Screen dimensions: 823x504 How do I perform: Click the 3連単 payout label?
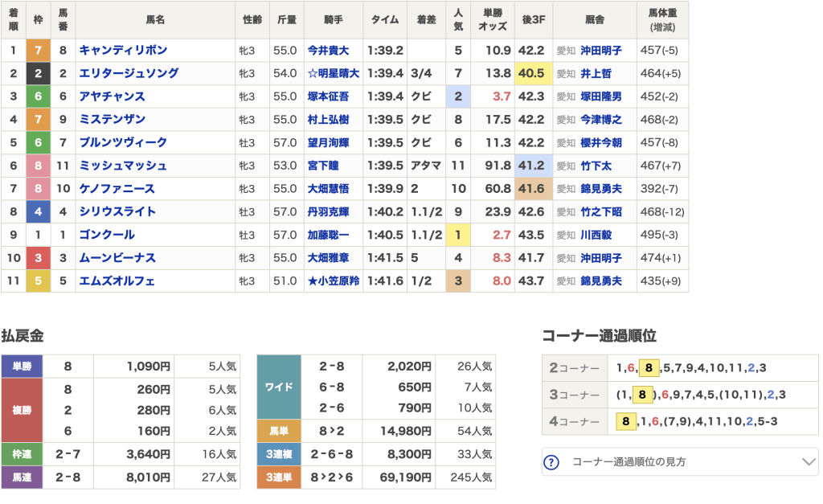point(279,477)
